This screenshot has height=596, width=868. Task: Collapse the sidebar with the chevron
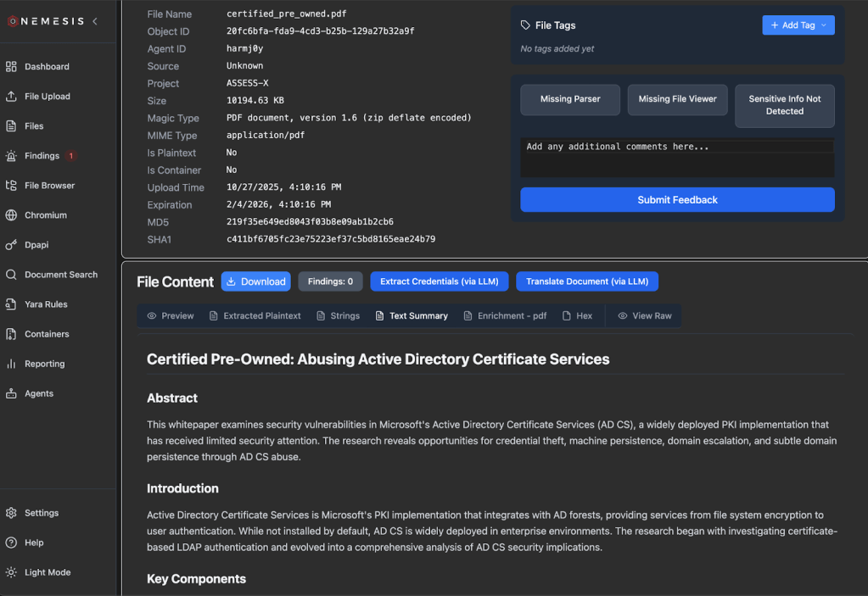tap(94, 20)
